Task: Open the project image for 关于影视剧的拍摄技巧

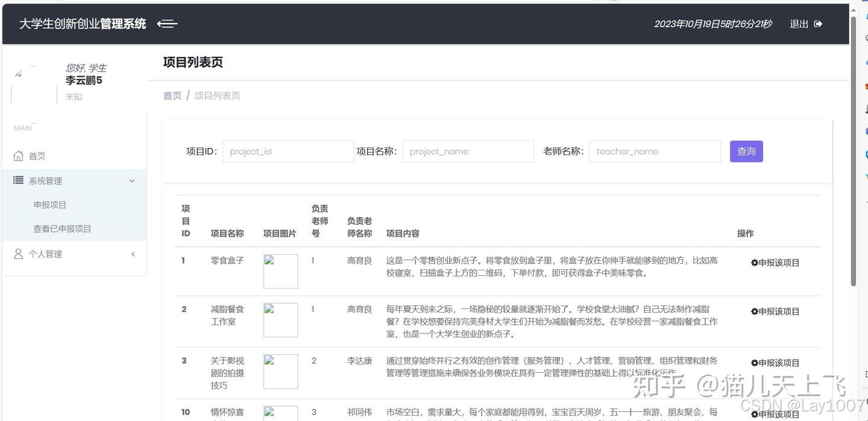Action: click(281, 372)
